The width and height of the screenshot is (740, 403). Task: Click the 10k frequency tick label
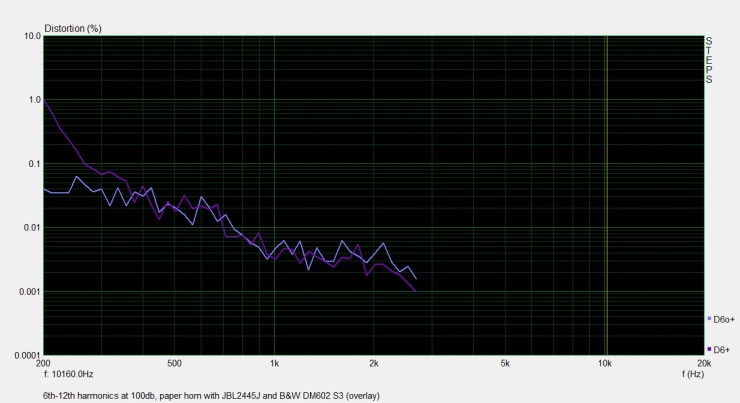(605, 363)
